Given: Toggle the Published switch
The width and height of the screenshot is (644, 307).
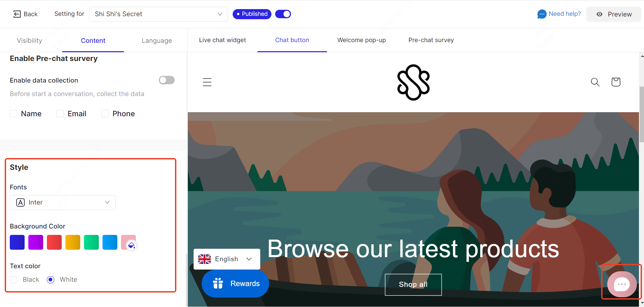Looking at the screenshot, I should 283,14.
